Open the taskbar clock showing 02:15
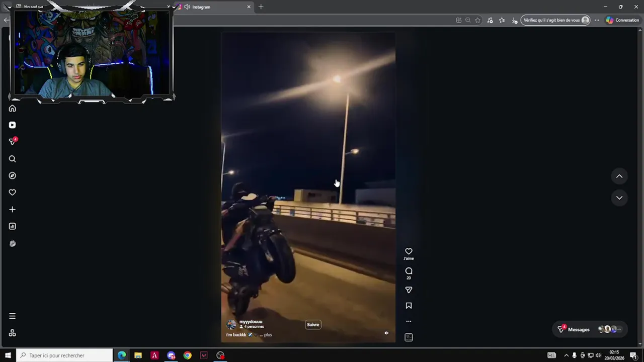The image size is (644, 362). pyautogui.click(x=615, y=355)
